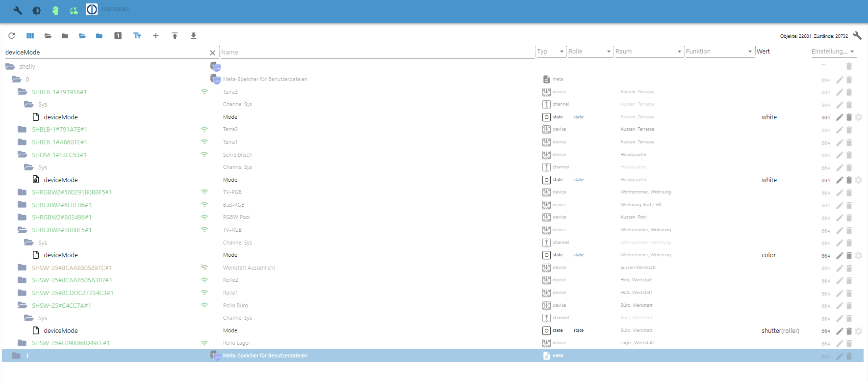Expand the SHBLB-1#A6601E#1 folder
868x381 pixels.
pos(22,142)
